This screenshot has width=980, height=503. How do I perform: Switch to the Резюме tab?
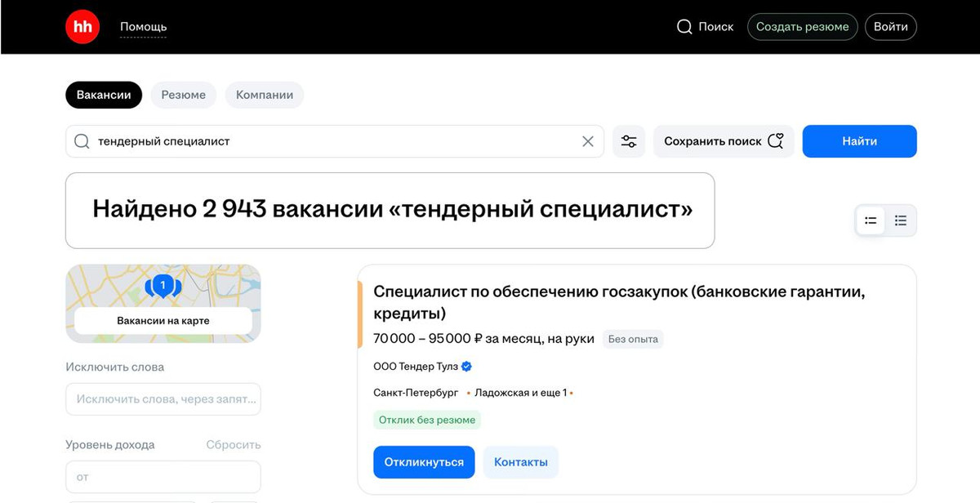click(184, 95)
